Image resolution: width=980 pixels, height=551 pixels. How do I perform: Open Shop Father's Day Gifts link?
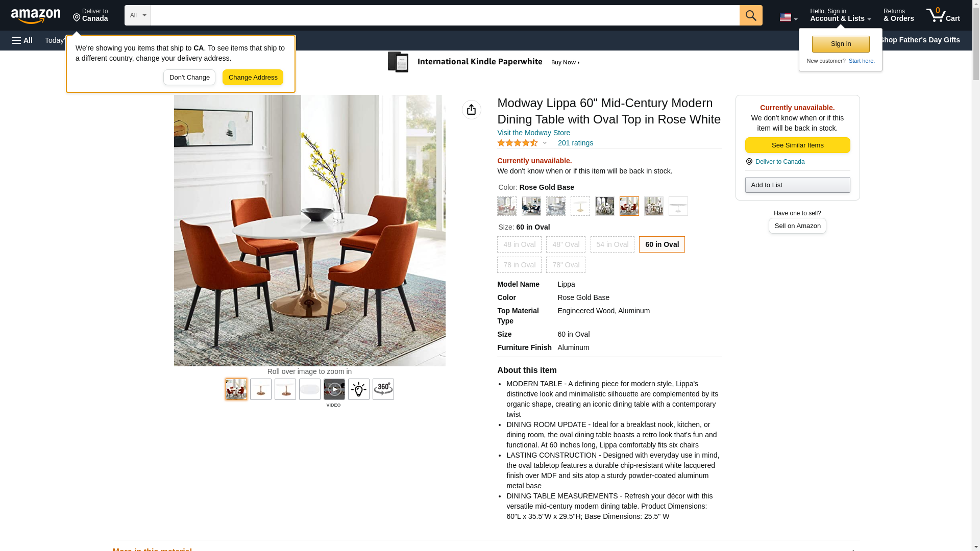[x=919, y=40]
